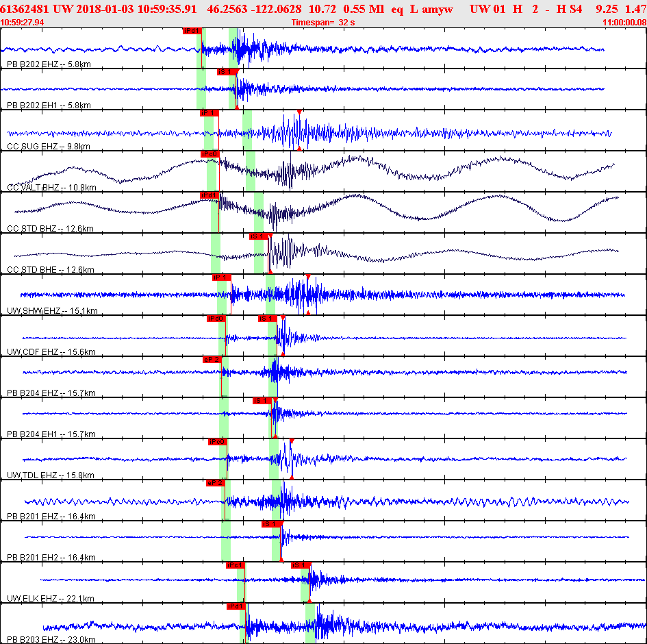
Task: Select the iS 1 pick flag on PB B204 EH1
Action: [x=262, y=400]
